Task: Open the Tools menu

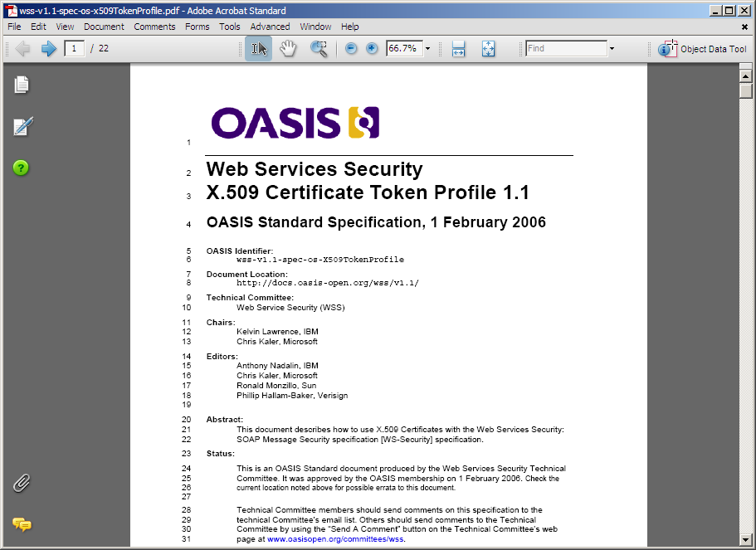Action: coord(230,27)
